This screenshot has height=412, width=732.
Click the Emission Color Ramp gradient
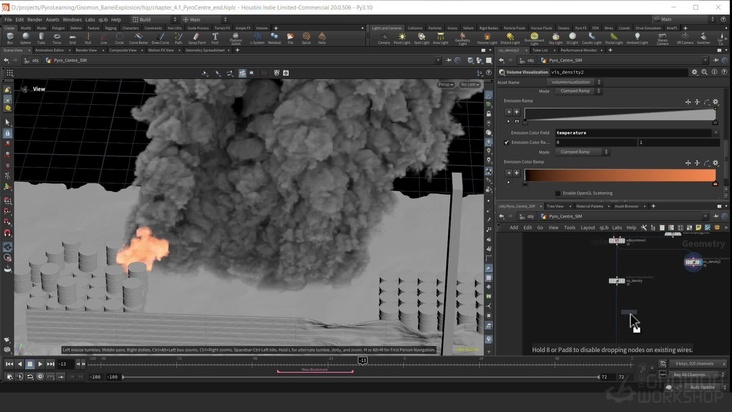[x=620, y=175]
